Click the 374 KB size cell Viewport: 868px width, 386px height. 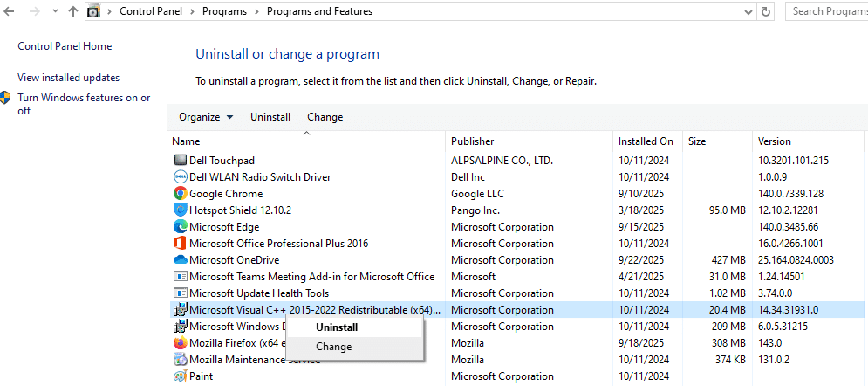(x=730, y=360)
